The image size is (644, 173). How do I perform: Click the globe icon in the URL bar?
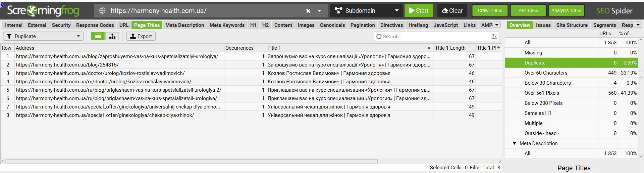click(x=102, y=11)
